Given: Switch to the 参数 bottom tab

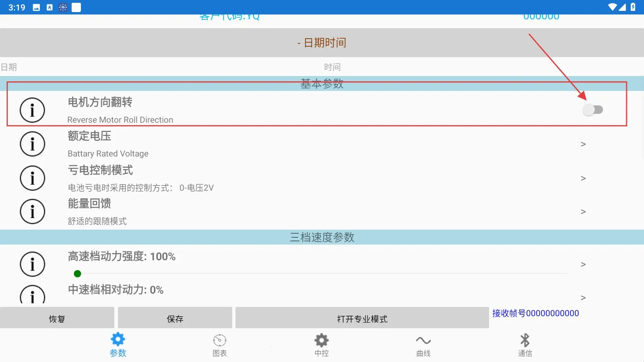Looking at the screenshot, I should click(118, 344).
